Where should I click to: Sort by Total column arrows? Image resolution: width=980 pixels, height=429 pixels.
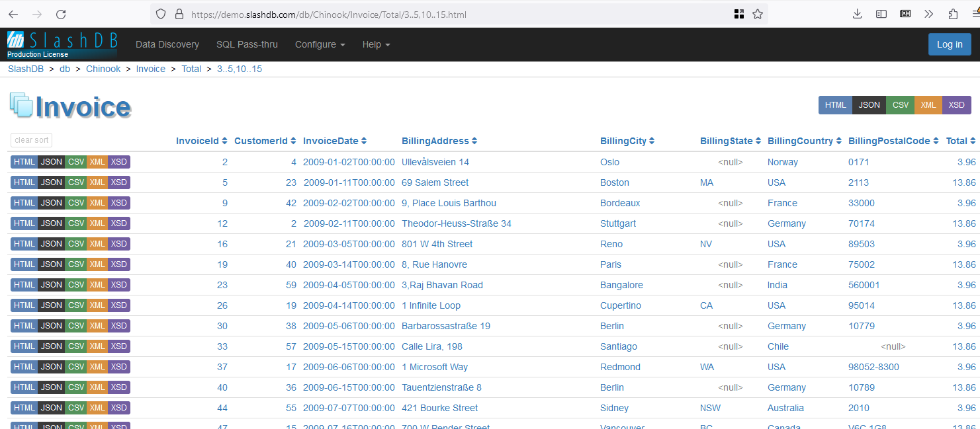(x=973, y=141)
